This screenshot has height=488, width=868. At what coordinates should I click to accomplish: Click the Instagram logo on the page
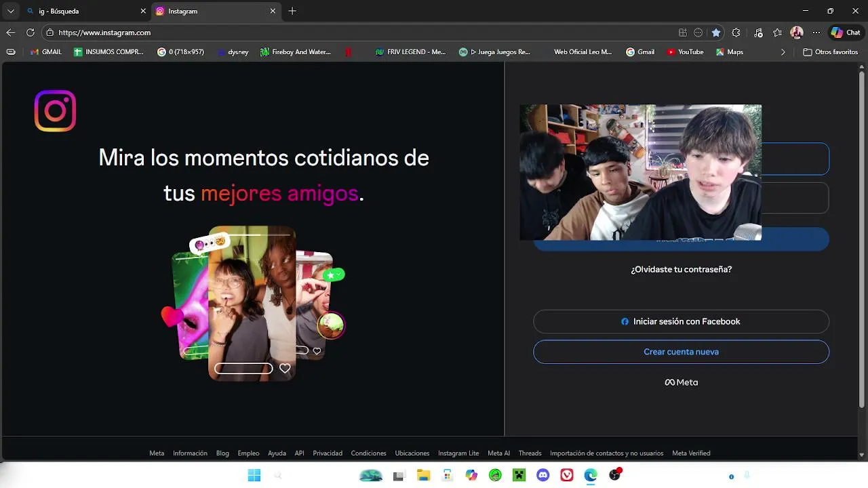pos(55,110)
